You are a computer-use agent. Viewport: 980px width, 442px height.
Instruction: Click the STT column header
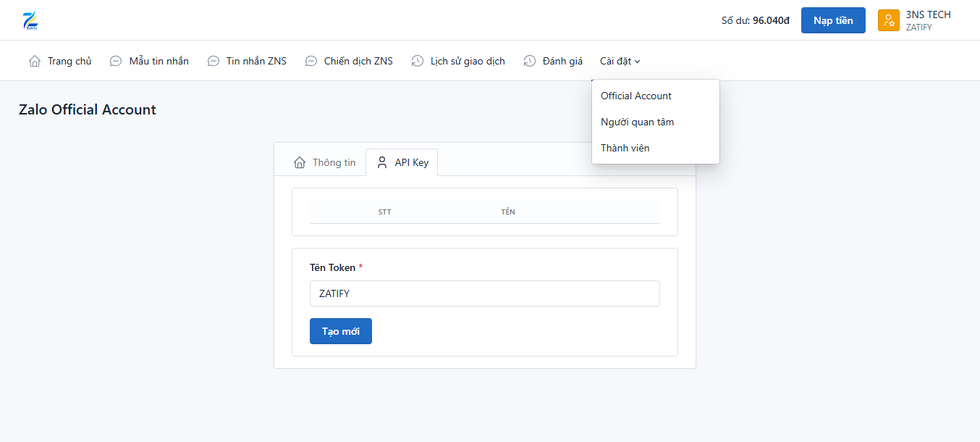[385, 212]
